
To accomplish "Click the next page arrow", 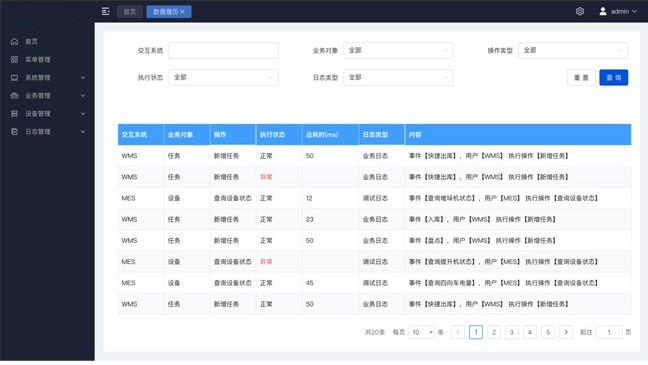I will point(566,332).
